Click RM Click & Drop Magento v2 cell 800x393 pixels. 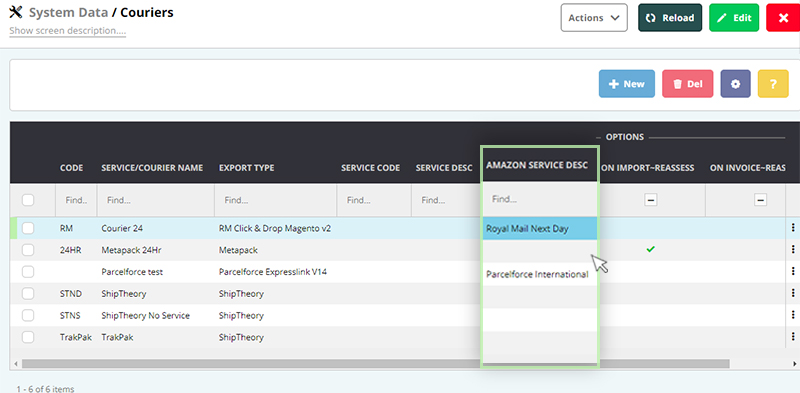point(274,229)
